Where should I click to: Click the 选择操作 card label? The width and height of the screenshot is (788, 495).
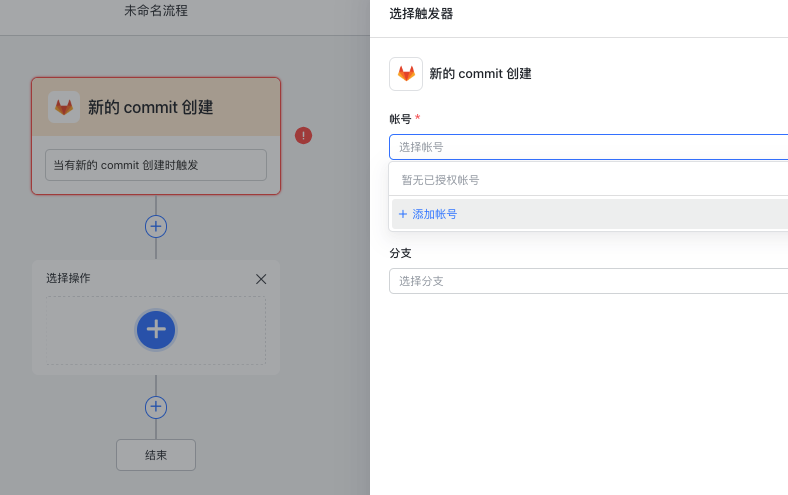pyautogui.click(x=68, y=278)
